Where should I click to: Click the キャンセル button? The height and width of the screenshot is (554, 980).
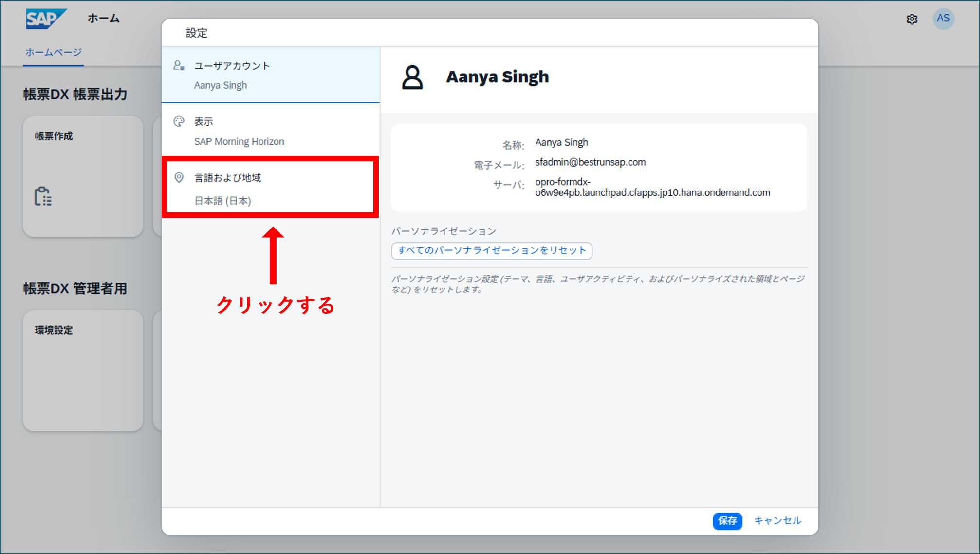click(777, 520)
